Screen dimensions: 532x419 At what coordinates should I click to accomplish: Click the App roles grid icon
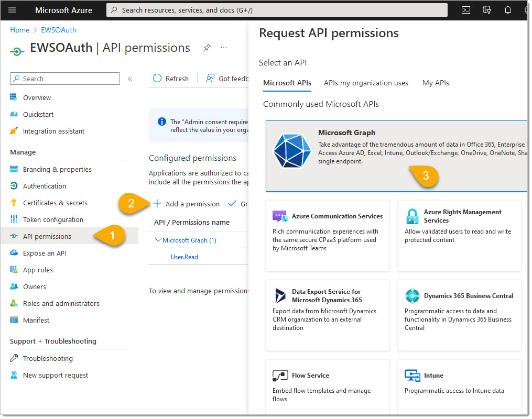point(14,270)
